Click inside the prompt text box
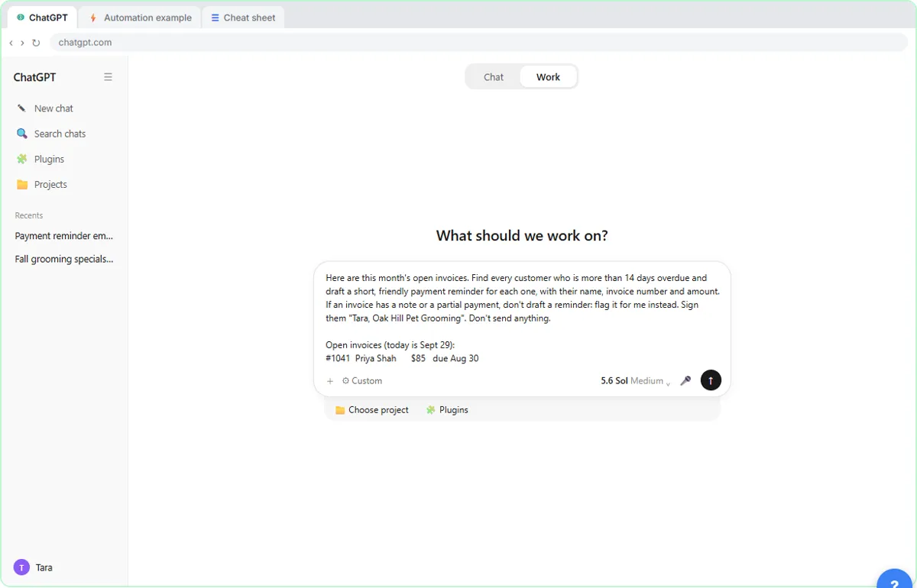917x588 pixels. click(x=522, y=318)
